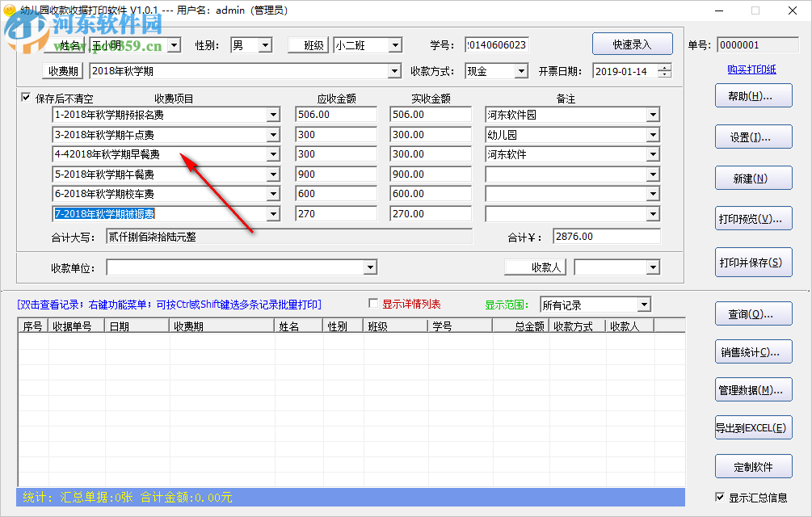The height and width of the screenshot is (517, 812).
Task: Close the application window
Action: click(x=793, y=11)
